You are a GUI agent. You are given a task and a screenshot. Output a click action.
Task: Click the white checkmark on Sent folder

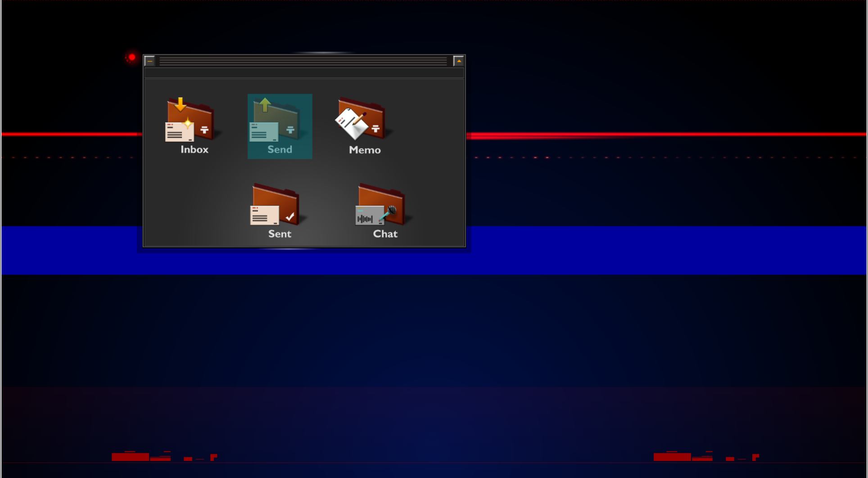pos(290,216)
